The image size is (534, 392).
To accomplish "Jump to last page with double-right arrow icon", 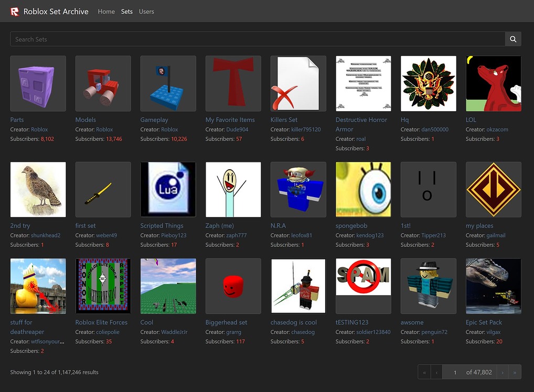I will coord(515,372).
